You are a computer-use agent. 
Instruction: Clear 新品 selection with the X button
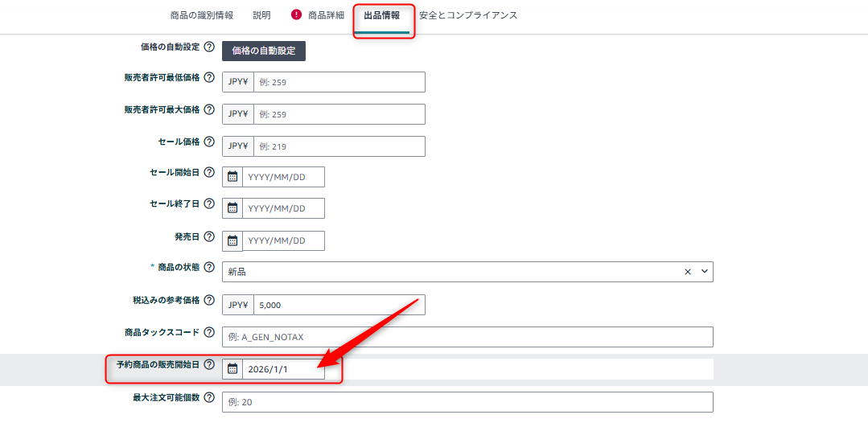tap(688, 272)
